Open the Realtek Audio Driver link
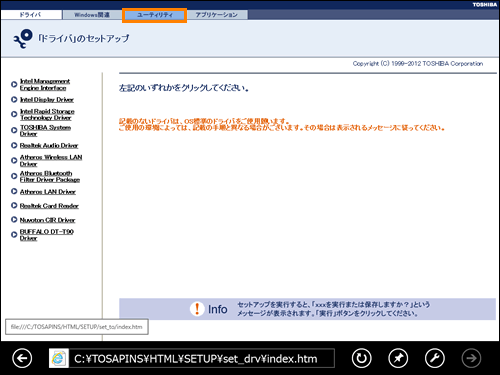 [49, 146]
